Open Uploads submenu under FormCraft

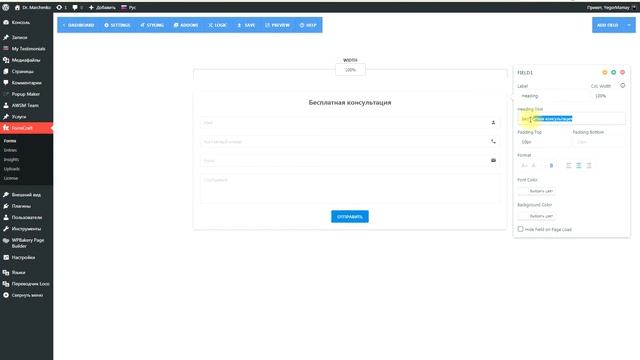[12, 169]
